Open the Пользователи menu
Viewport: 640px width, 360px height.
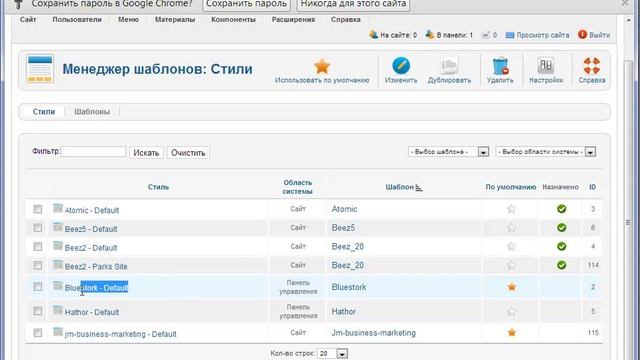pos(77,20)
